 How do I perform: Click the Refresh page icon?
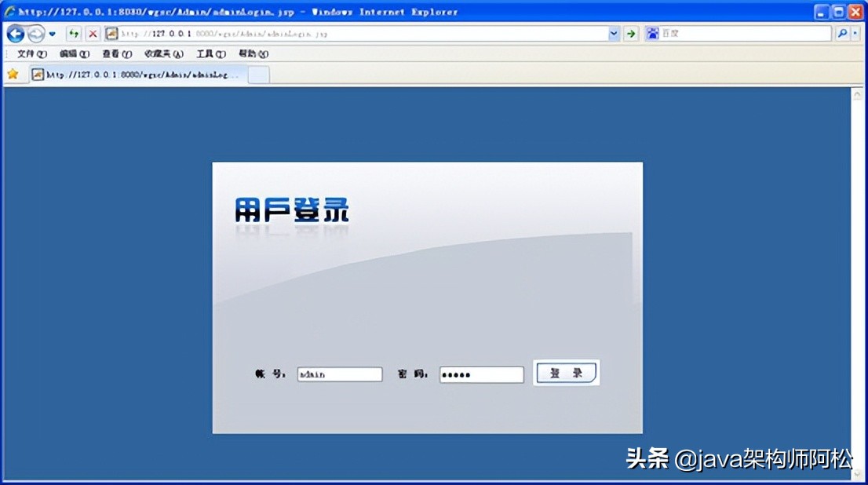[x=75, y=34]
